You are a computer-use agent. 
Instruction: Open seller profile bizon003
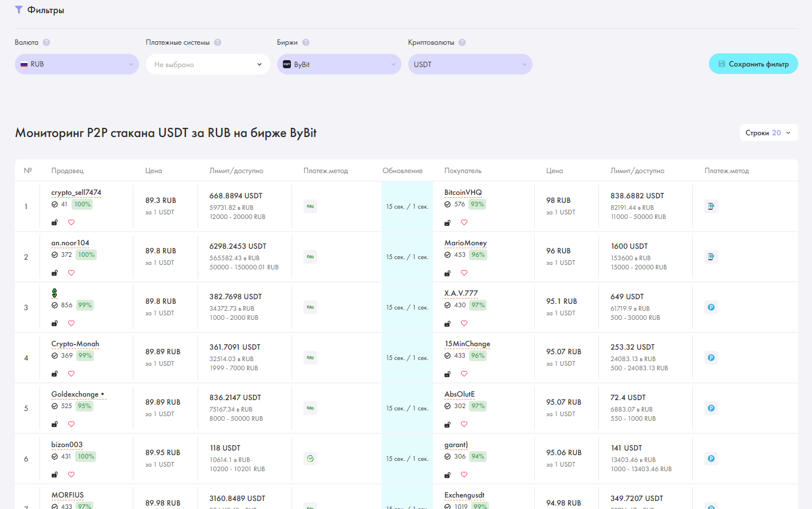pyautogui.click(x=67, y=445)
